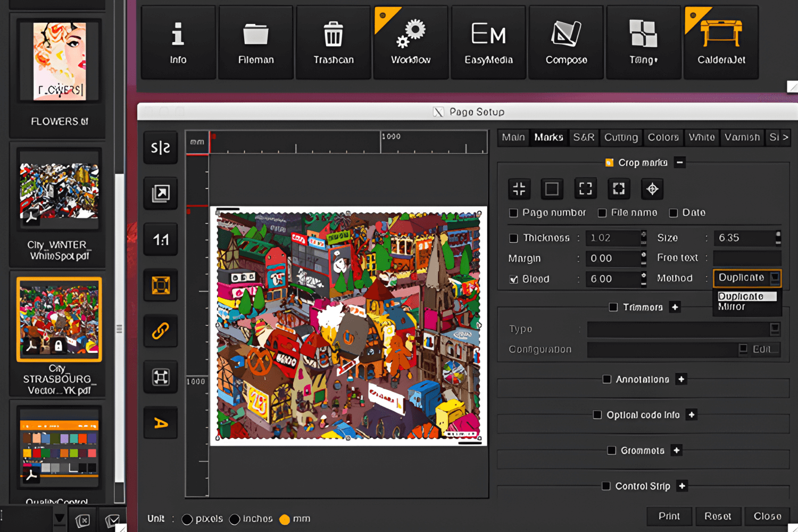Click the orange fit-to-frame icon
Image resolution: width=798 pixels, height=532 pixels.
[x=160, y=285]
